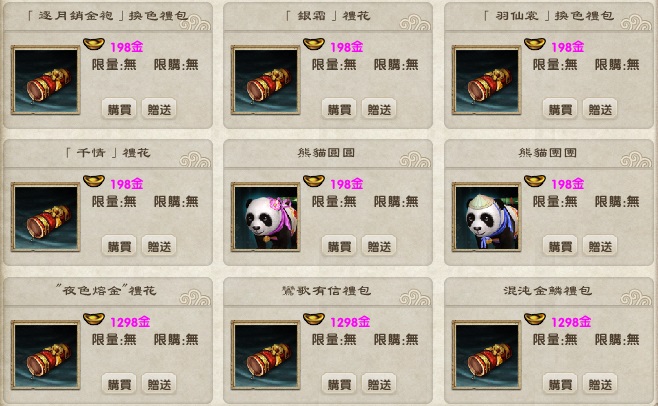Screen dimensions: 658x406
Task: Buy 混沌金鱗禮包 with the 購買 button
Action: pyautogui.click(x=560, y=384)
